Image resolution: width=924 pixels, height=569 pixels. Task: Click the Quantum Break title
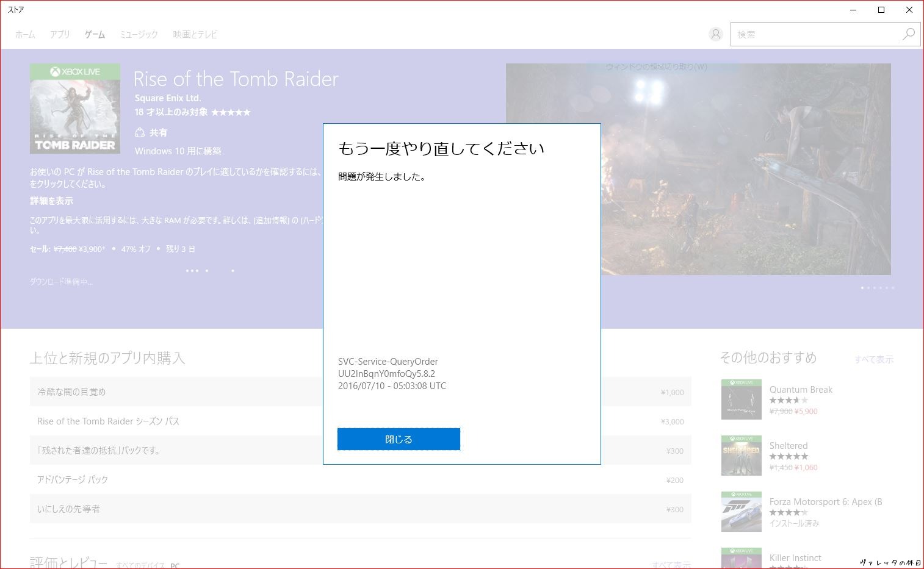(x=801, y=390)
